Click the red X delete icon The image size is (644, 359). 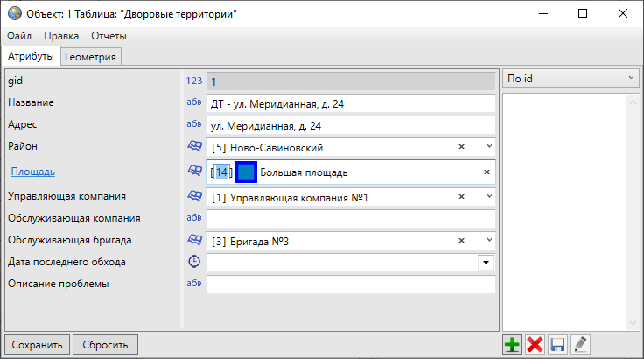(535, 345)
